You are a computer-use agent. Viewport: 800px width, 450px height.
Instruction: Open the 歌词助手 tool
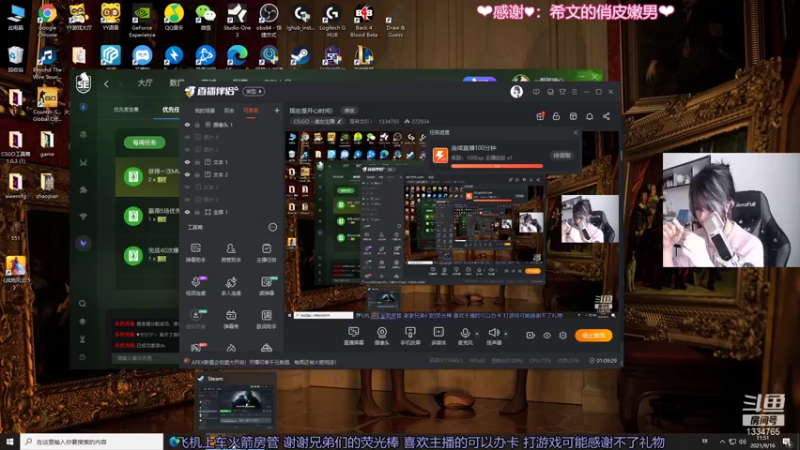(x=266, y=319)
